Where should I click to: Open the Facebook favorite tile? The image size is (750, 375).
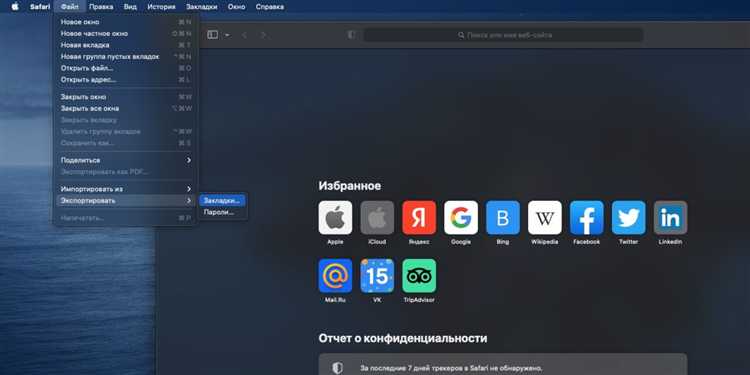point(586,218)
